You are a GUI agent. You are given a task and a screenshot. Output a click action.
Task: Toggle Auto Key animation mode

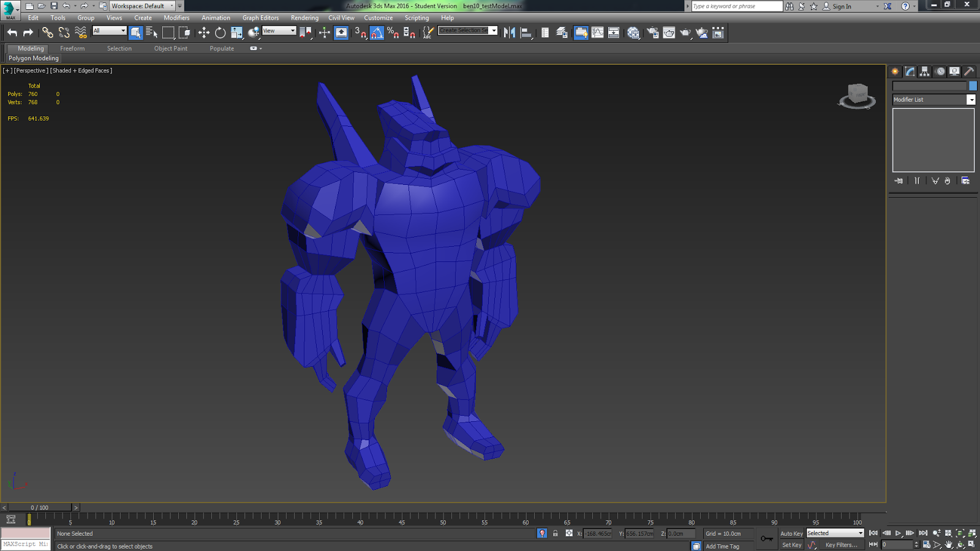[x=791, y=533]
